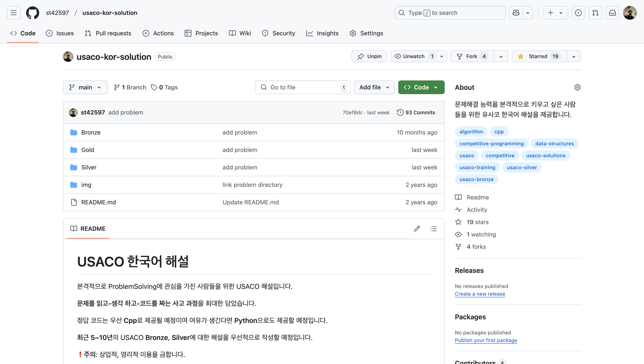Select the usaco-silver topic tag
644x364 pixels.
point(522,168)
